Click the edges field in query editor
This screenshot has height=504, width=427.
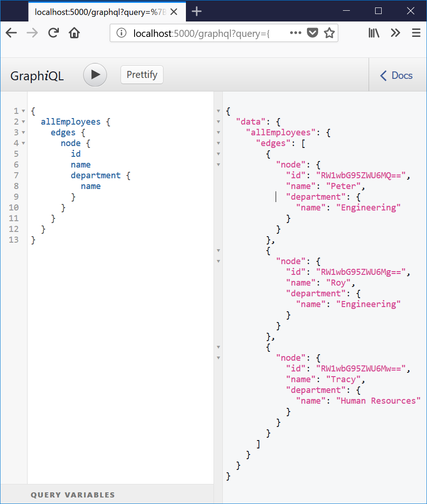pyautogui.click(x=63, y=133)
